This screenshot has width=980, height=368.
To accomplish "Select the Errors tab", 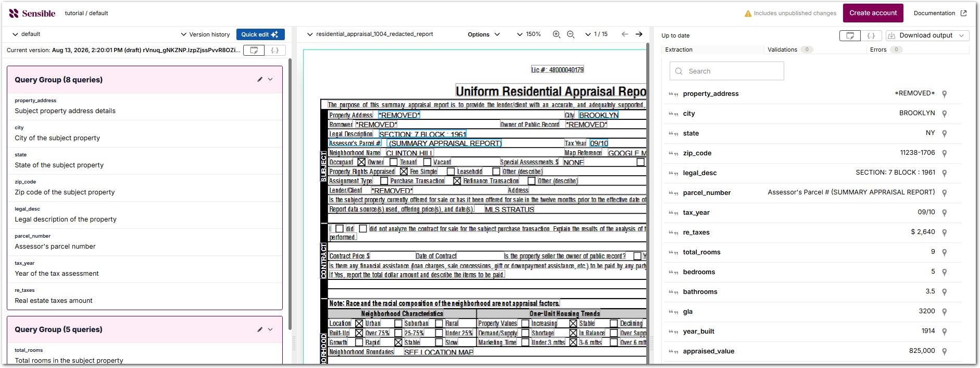I will pyautogui.click(x=878, y=50).
